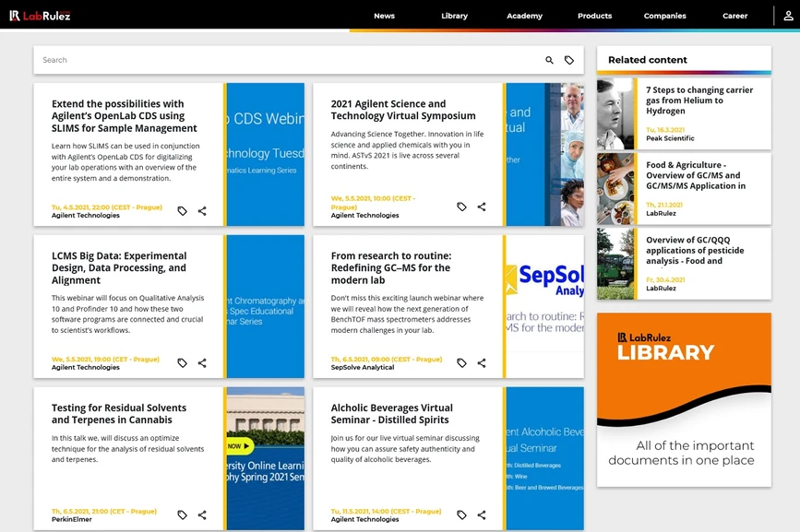Viewport: 800px width, 532px height.
Task: Click tag icon on LCMS Big Data card
Action: 182,363
